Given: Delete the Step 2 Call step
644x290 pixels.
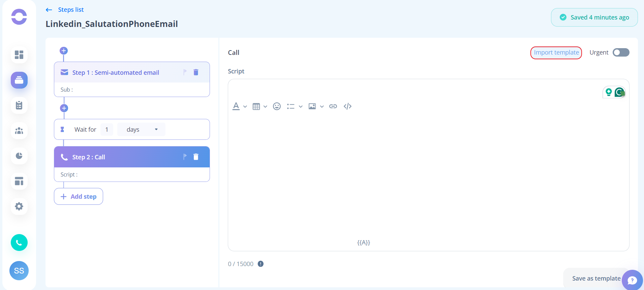Looking at the screenshot, I should click(x=196, y=157).
